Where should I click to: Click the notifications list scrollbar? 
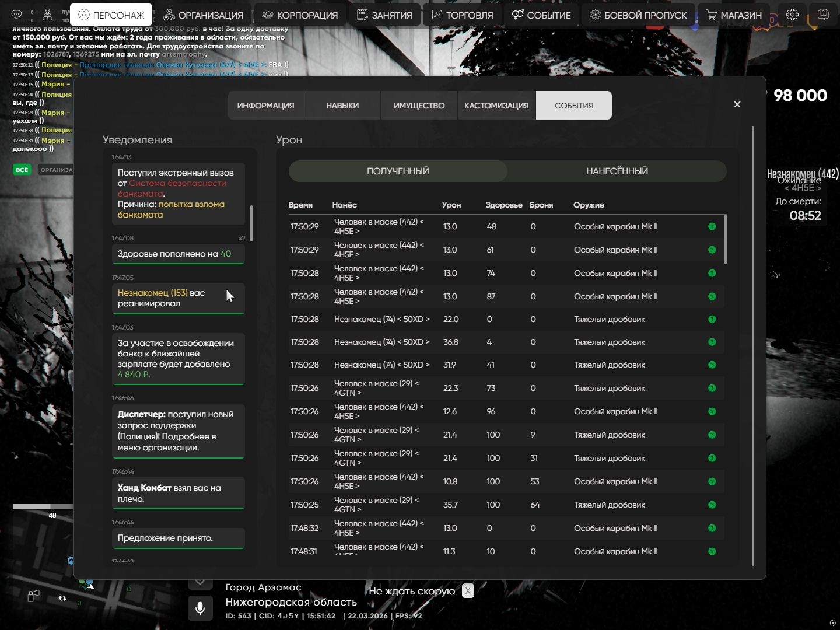pos(251,223)
